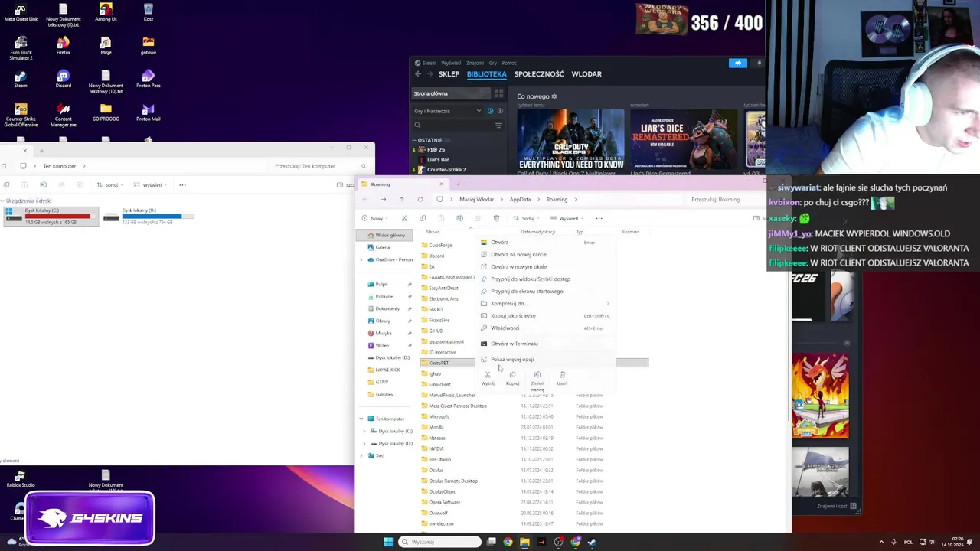
Task: Click Forward arrow in Roaming window
Action: [x=384, y=200]
